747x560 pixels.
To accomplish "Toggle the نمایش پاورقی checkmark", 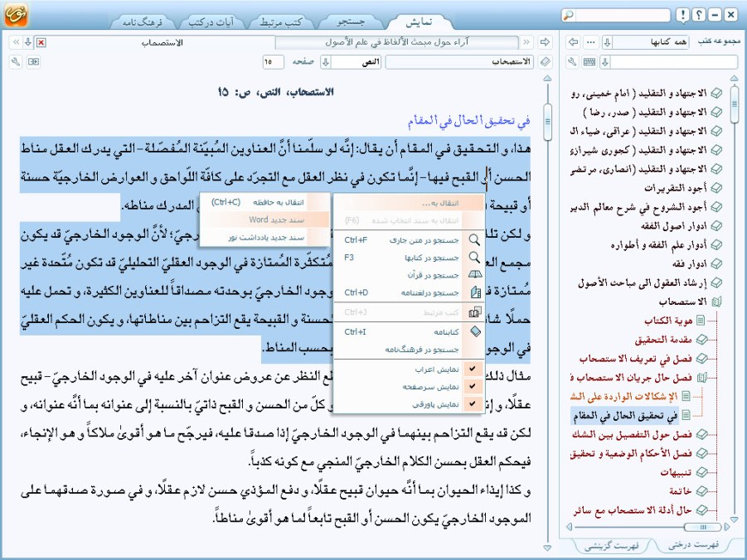I will click(x=472, y=403).
